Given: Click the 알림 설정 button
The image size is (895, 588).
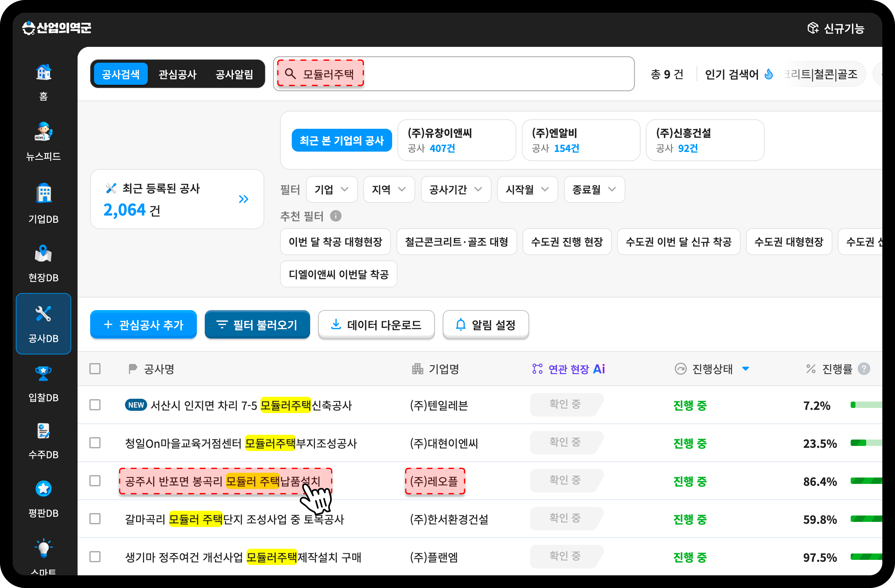Looking at the screenshot, I should coord(486,324).
